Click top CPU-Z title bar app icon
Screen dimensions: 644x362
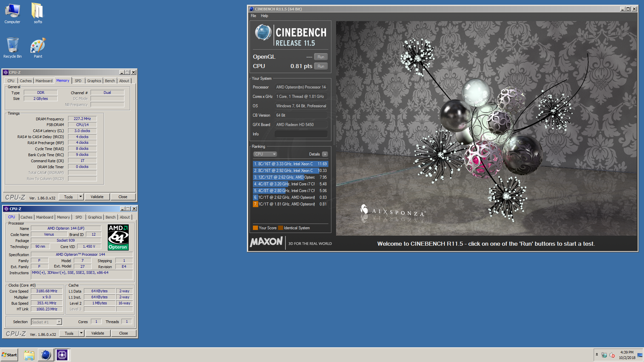[x=6, y=72]
